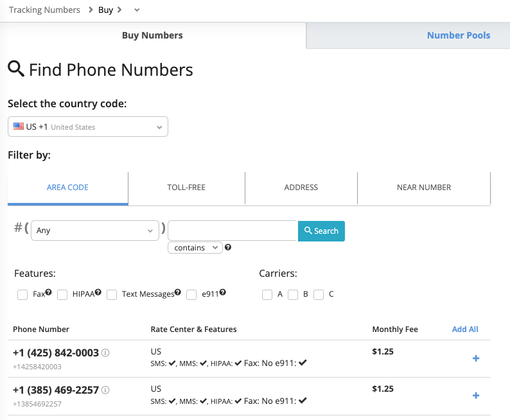Open help icon next to contains dropdown

[228, 247]
